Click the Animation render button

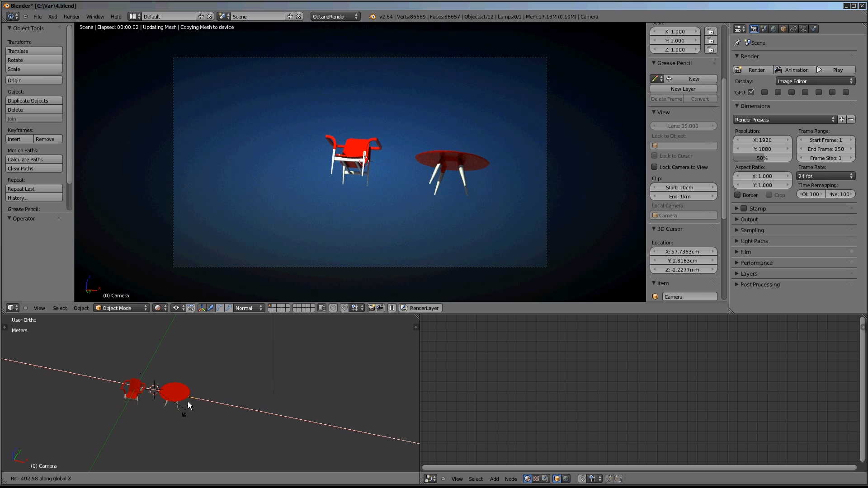793,70
